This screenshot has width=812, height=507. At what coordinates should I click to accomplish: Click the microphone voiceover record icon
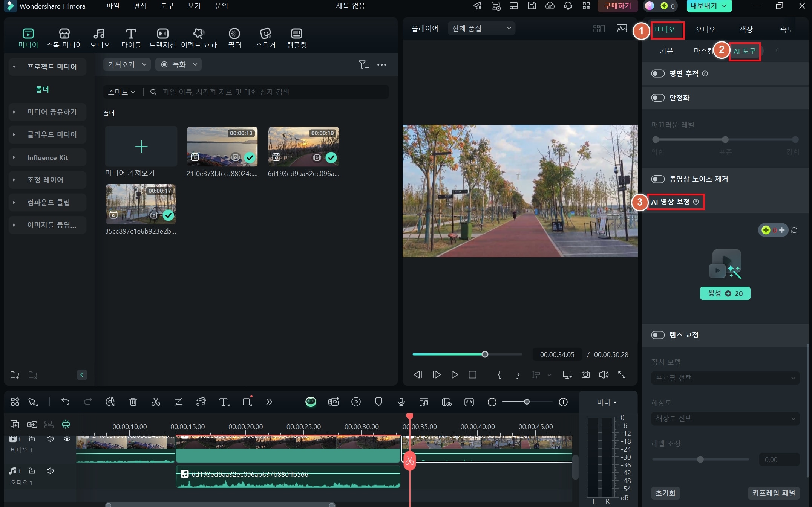pyautogui.click(x=401, y=402)
